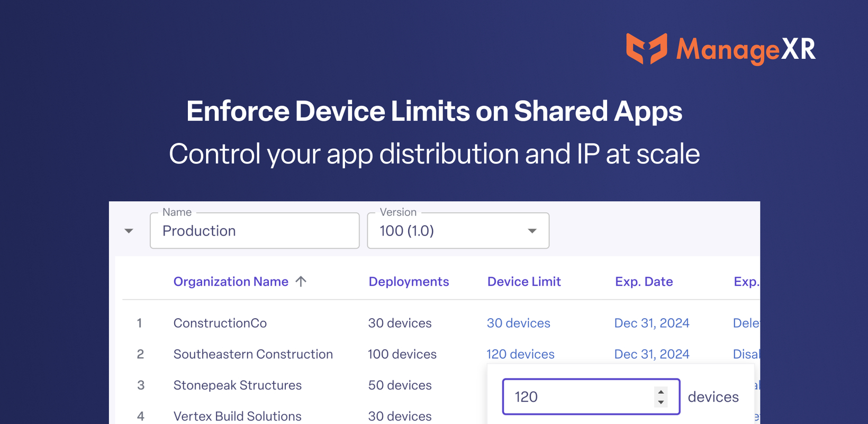Click the Name field containing Production
Viewport: 868px width, 424px height.
coord(255,231)
